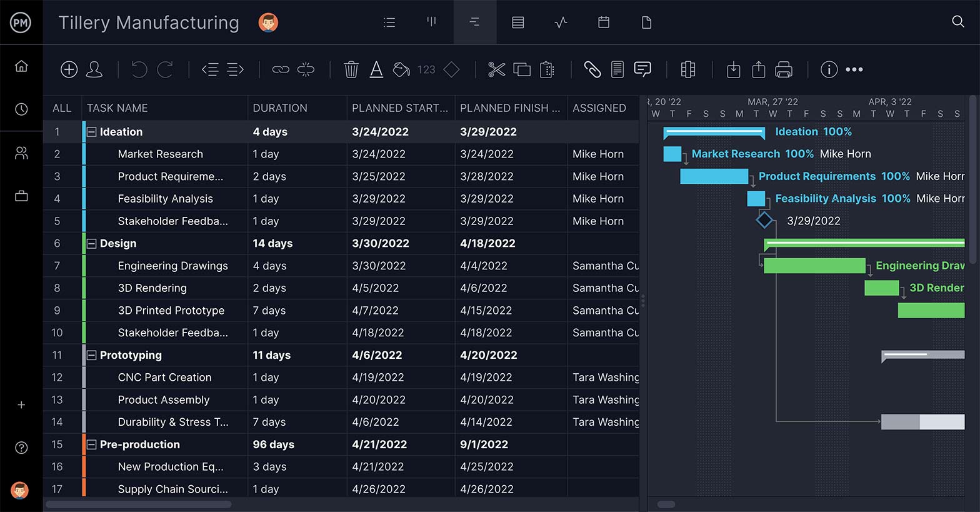Viewport: 980px width, 512px height.
Task: Switch to the calendar view tab
Action: pos(604,23)
